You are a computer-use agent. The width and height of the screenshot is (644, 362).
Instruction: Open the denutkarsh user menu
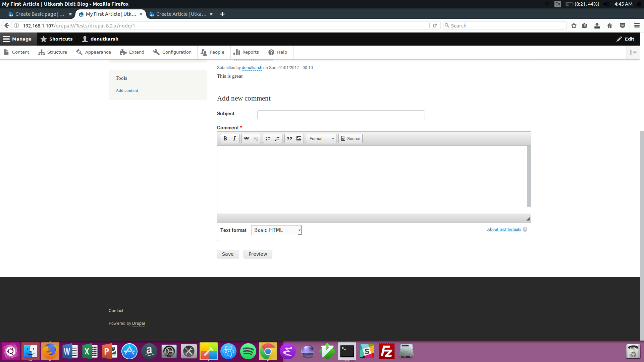point(100,39)
